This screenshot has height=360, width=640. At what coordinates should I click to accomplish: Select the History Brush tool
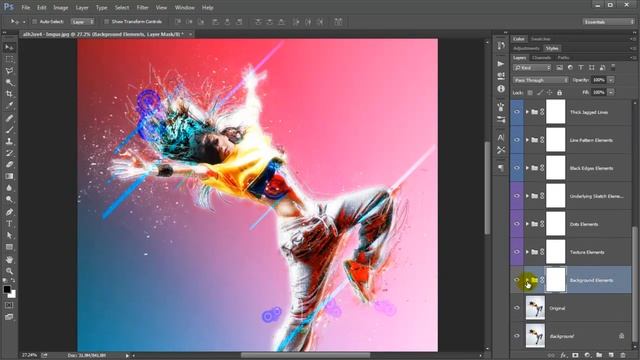pyautogui.click(x=9, y=153)
